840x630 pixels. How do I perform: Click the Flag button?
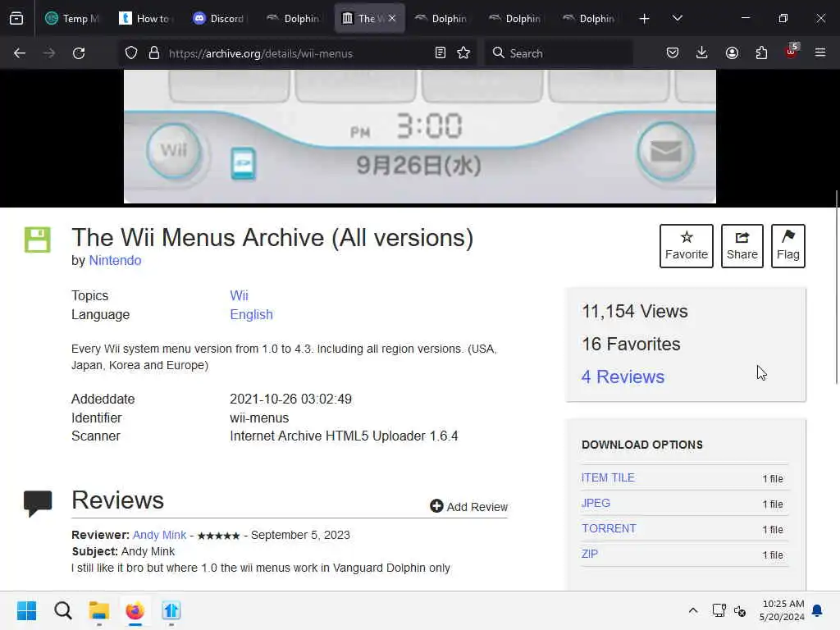pos(788,246)
